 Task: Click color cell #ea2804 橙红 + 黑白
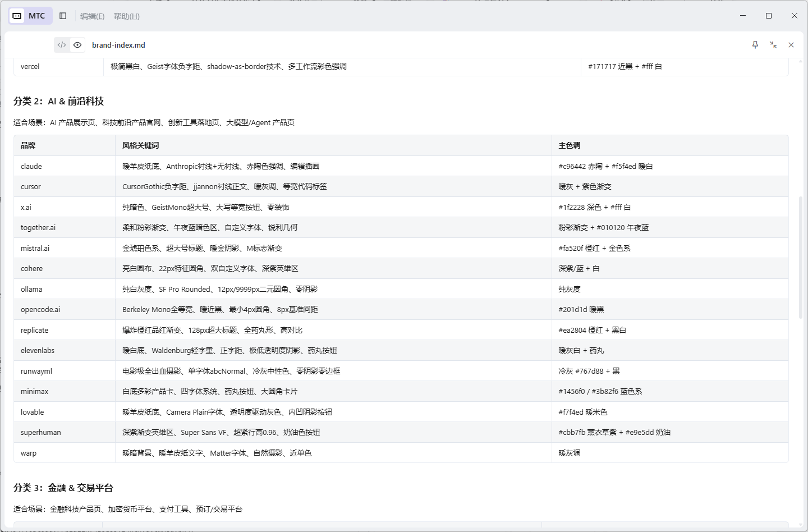(x=670, y=330)
